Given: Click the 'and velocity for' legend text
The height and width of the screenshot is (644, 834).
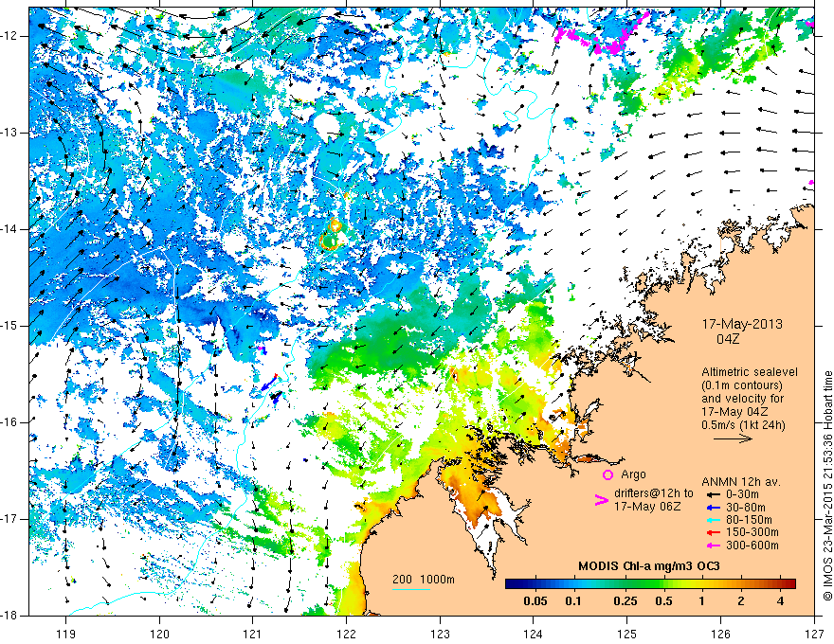Looking at the screenshot, I should click(742, 399).
